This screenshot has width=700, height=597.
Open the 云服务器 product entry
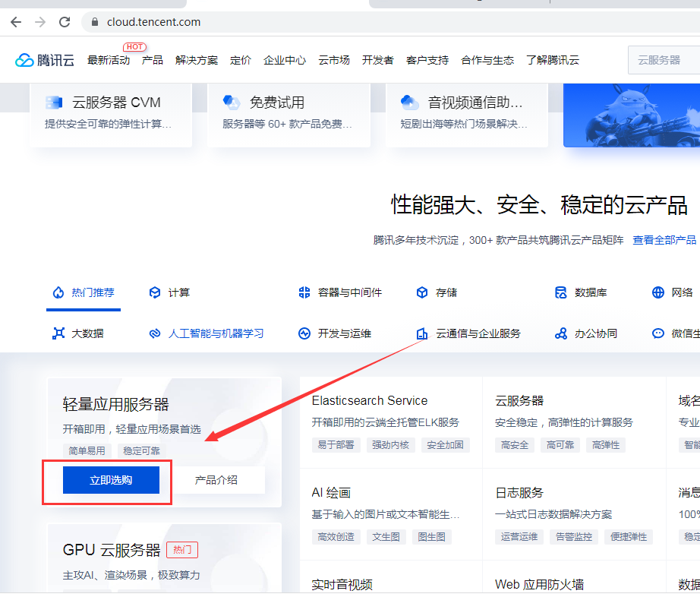pyautogui.click(x=519, y=400)
